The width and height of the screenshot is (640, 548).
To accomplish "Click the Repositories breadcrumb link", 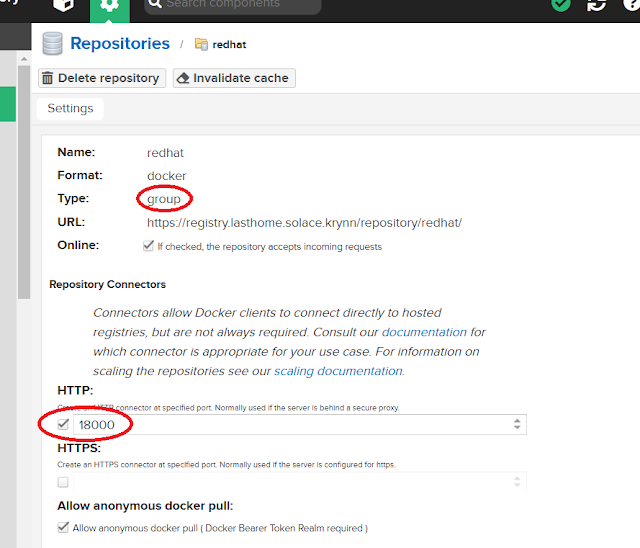I will click(120, 44).
